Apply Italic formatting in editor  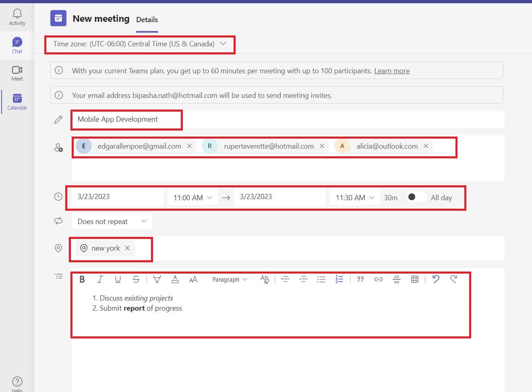point(100,279)
